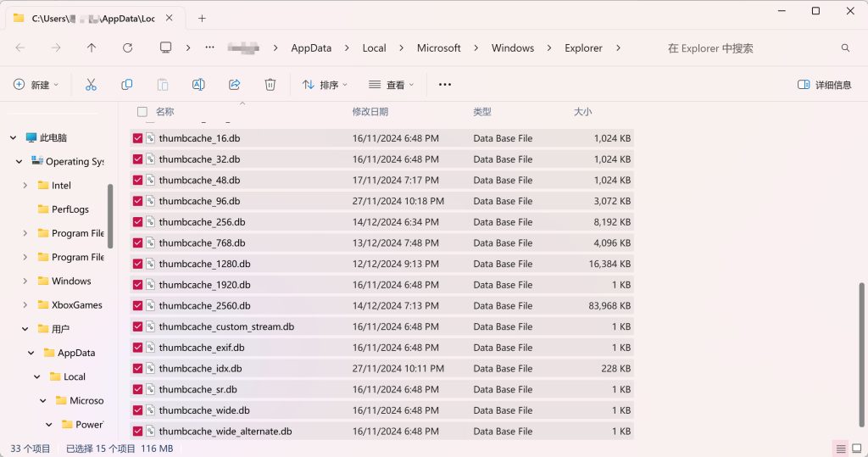Navigate to Microsoft in breadcrumb
The width and height of the screenshot is (868, 457).
(438, 48)
